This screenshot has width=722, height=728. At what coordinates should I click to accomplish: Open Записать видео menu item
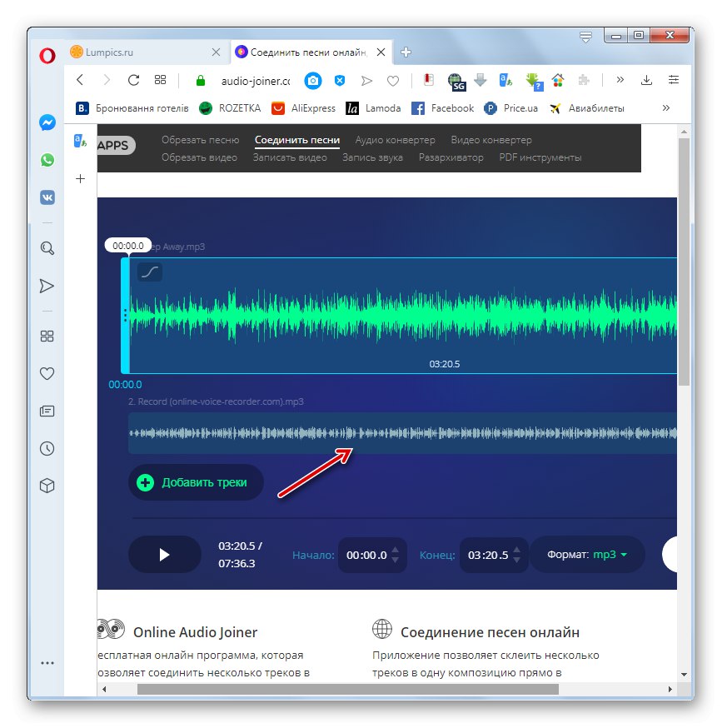pos(290,157)
